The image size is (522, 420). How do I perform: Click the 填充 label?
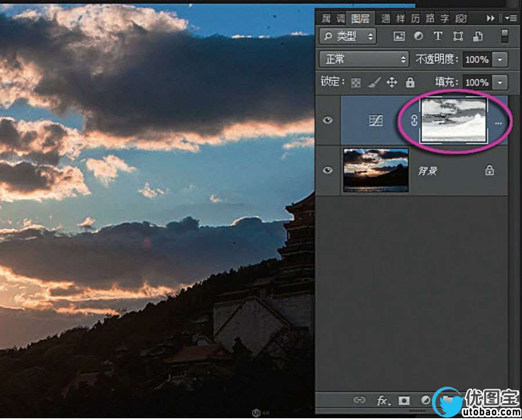(x=447, y=82)
